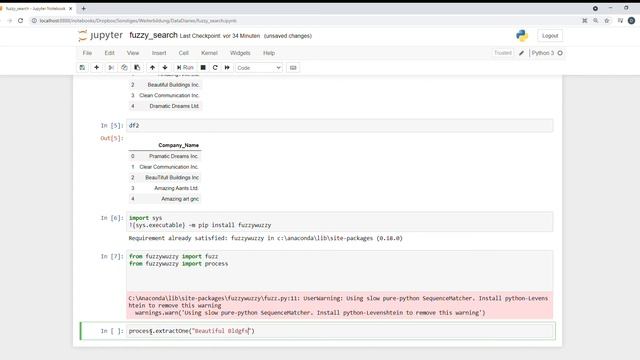Paste cells below icon
Image resolution: width=640 pixels, height=360 pixels.
137,68
